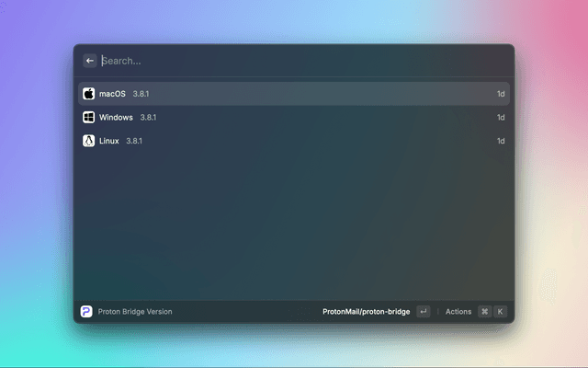The height and width of the screenshot is (368, 588).
Task: Open the Actions menu
Action: tap(458, 312)
